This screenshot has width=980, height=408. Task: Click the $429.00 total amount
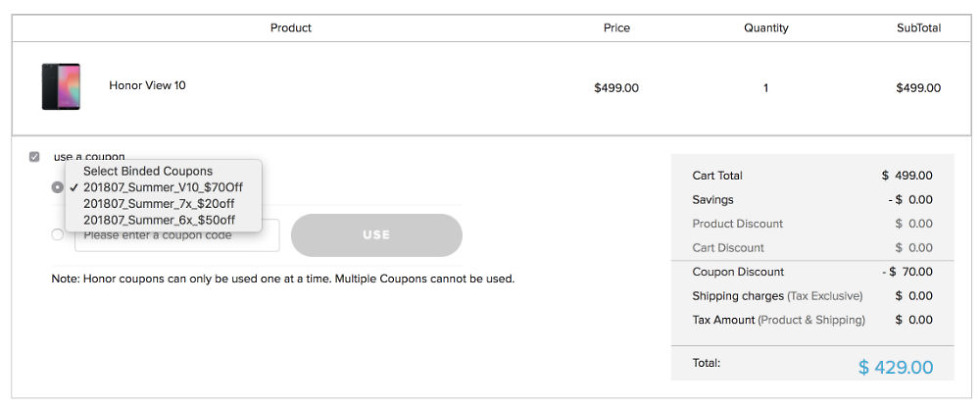[x=895, y=368]
